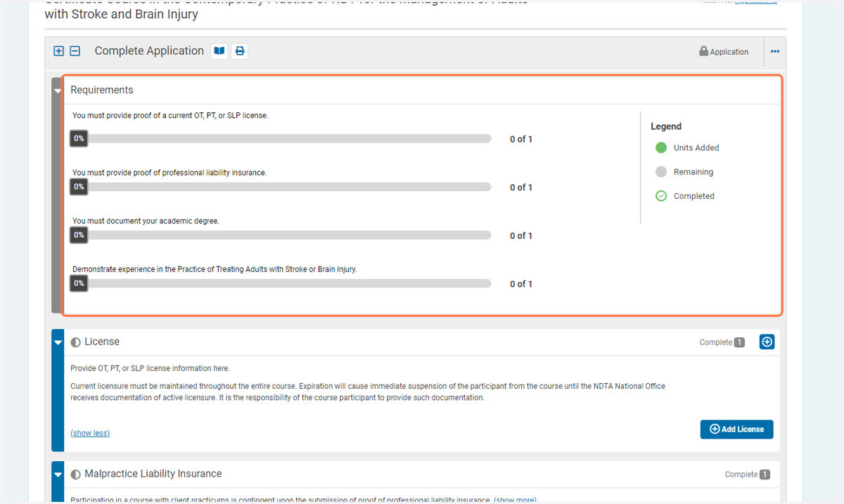This screenshot has height=504, width=844.
Task: Click the academic degree progress bar
Action: 281,235
